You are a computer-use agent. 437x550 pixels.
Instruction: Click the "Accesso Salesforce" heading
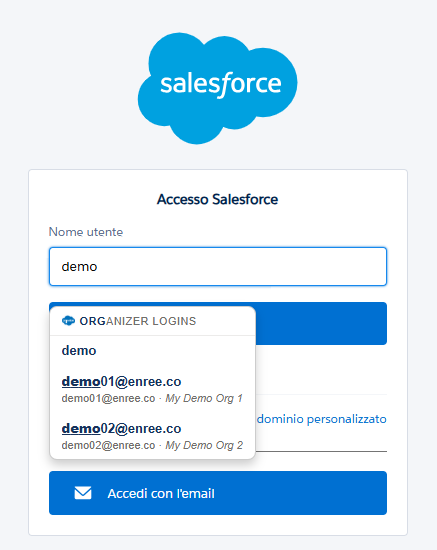point(217,199)
